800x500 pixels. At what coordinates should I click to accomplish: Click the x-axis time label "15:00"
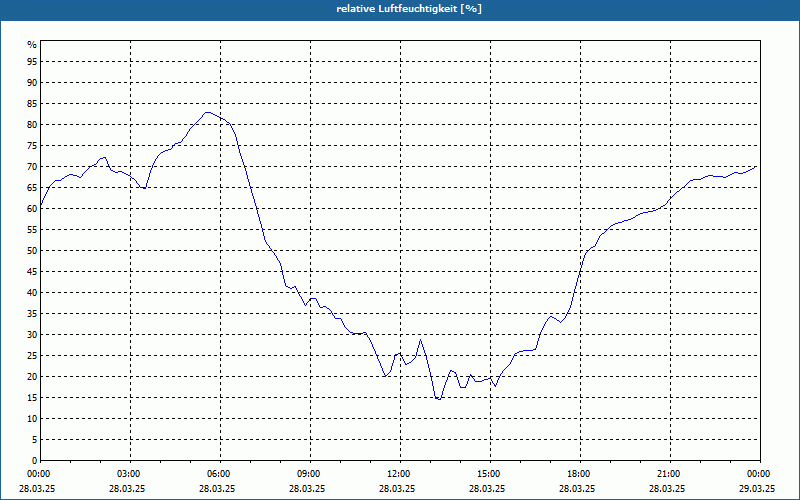[488, 474]
